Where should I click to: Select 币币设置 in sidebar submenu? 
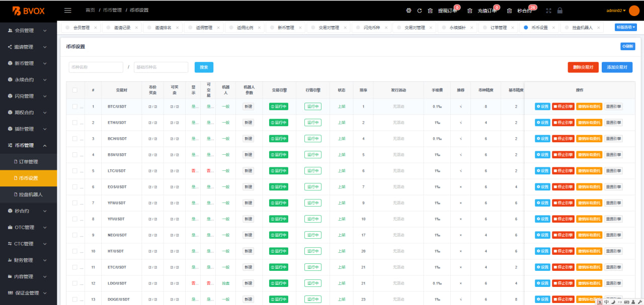point(29,178)
